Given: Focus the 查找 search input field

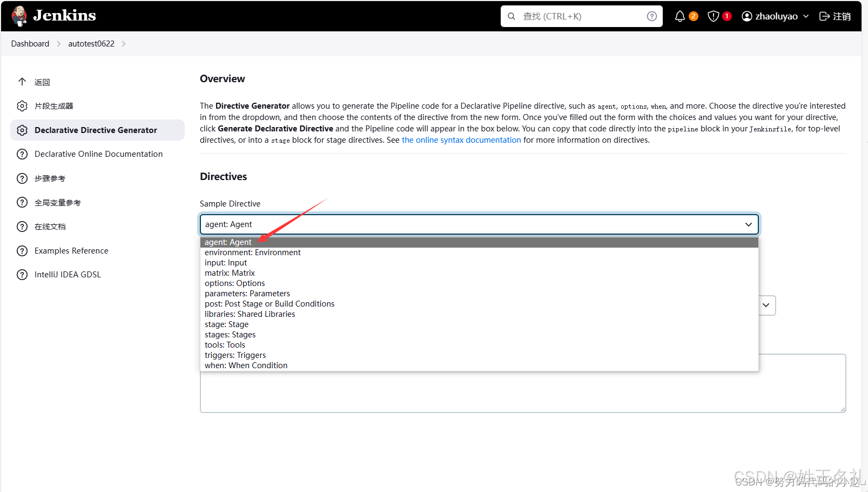Looking at the screenshot, I should coord(581,16).
